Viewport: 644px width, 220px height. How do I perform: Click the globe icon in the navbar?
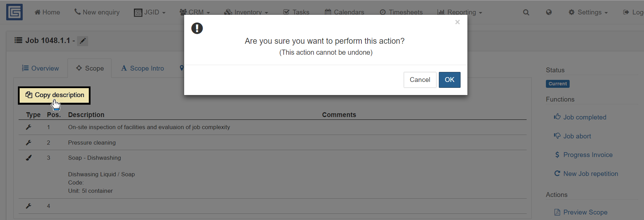tap(549, 12)
